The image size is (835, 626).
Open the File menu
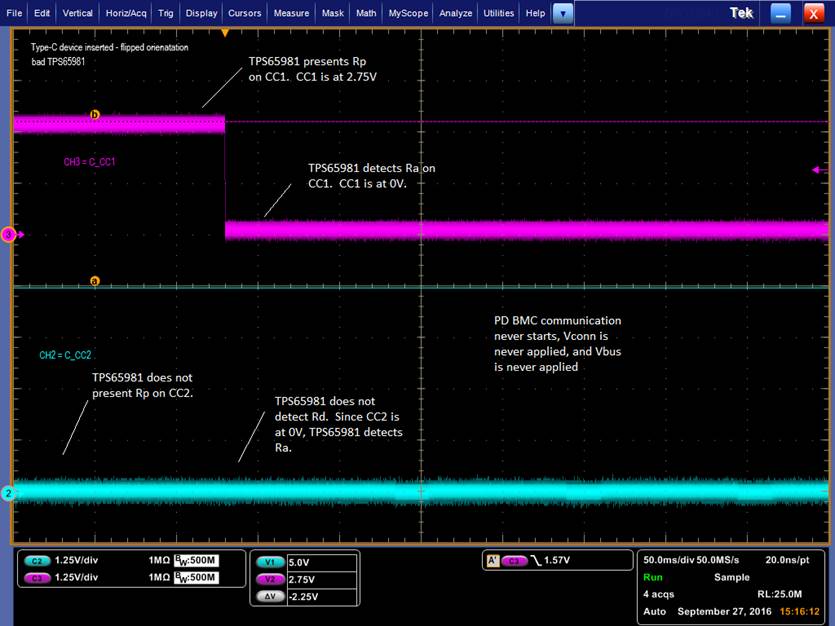tap(14, 13)
